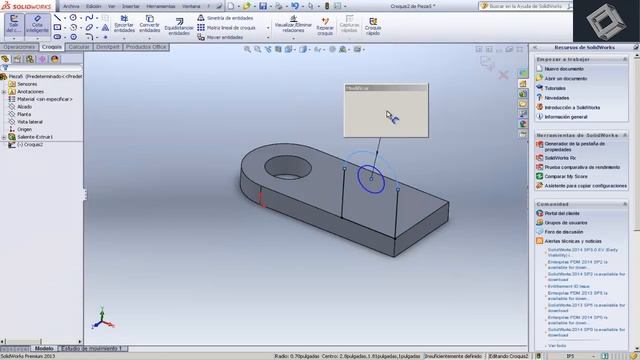
Task: Open the Herramientas menu
Action: (x=160, y=6)
